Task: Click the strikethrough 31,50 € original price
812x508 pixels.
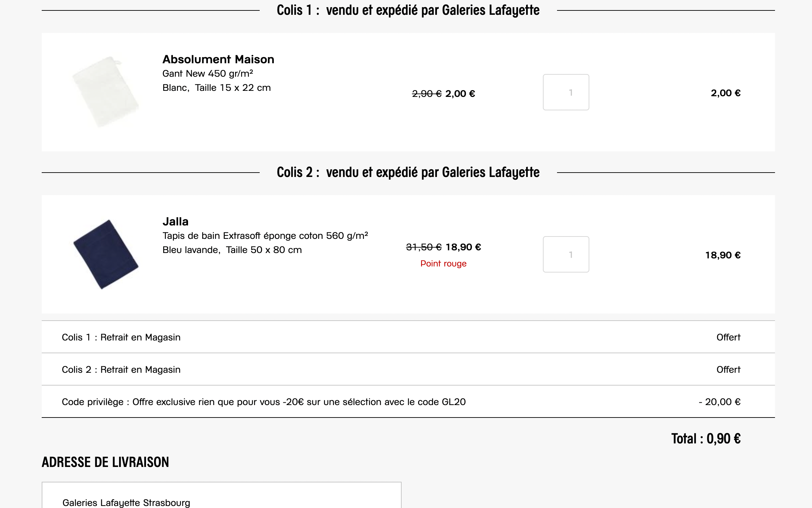Action: (423, 247)
